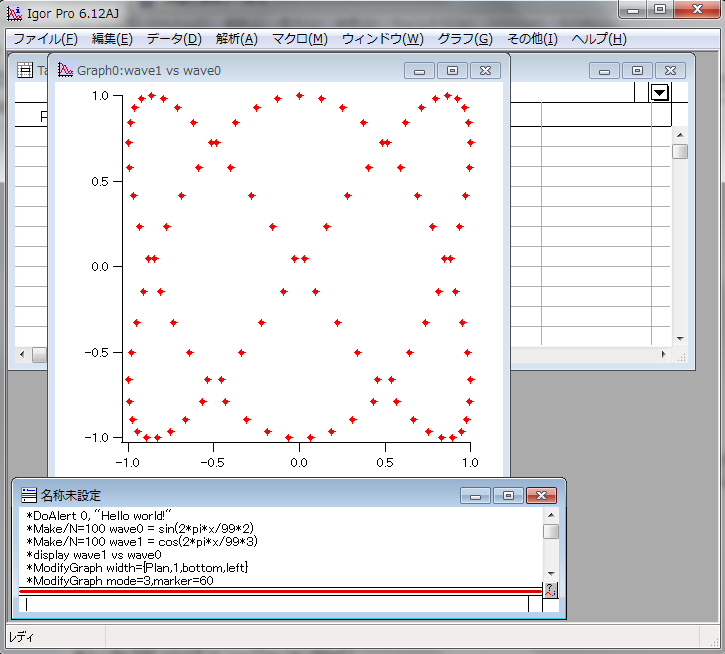Maximize the Graph0 window
The image size is (725, 654).
[x=452, y=71]
